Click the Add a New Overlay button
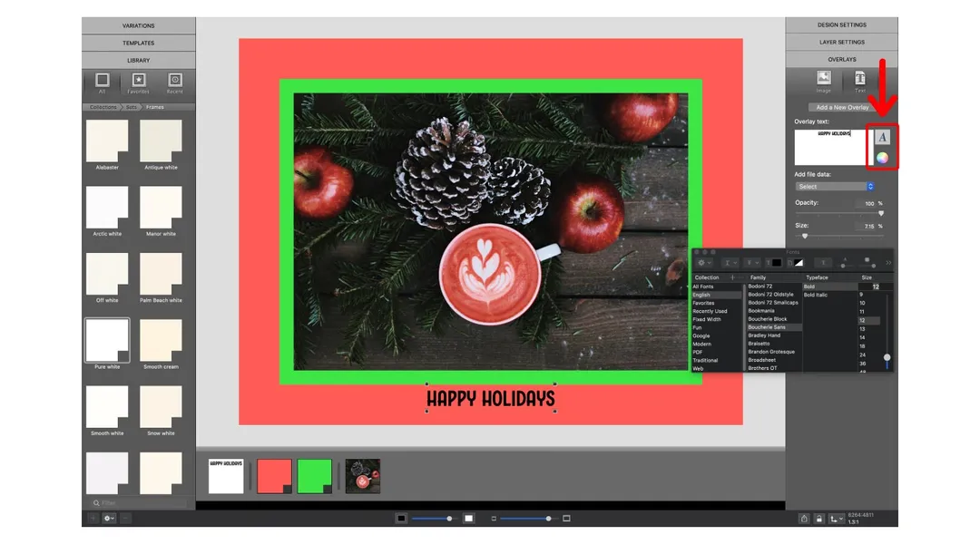 (x=842, y=107)
